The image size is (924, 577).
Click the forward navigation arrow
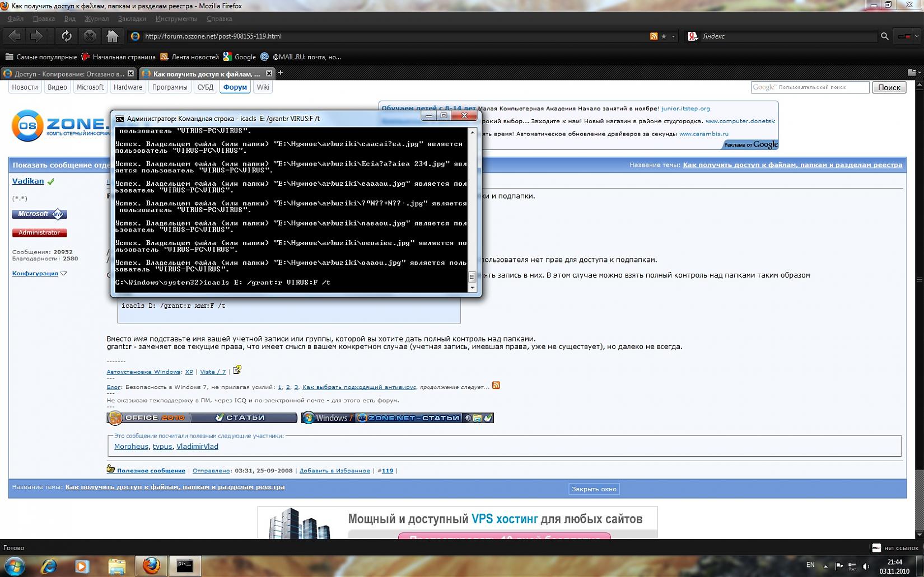(x=37, y=36)
